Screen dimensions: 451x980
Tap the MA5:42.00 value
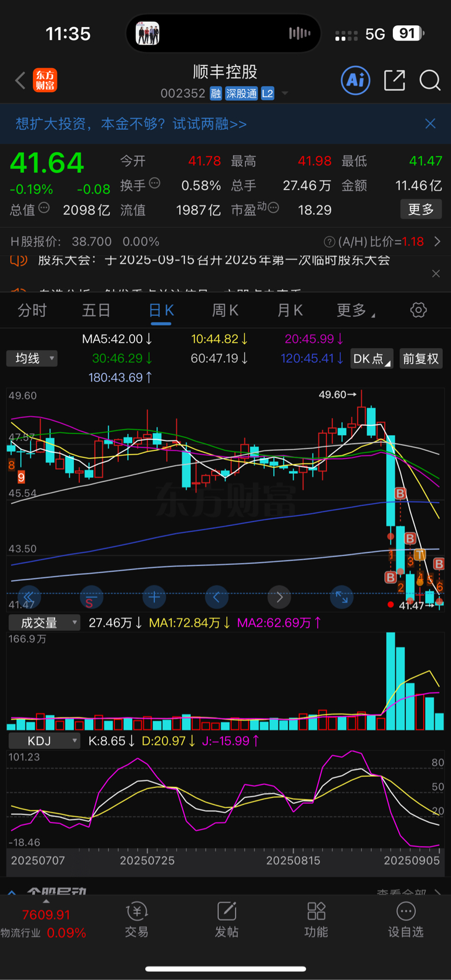(x=117, y=339)
